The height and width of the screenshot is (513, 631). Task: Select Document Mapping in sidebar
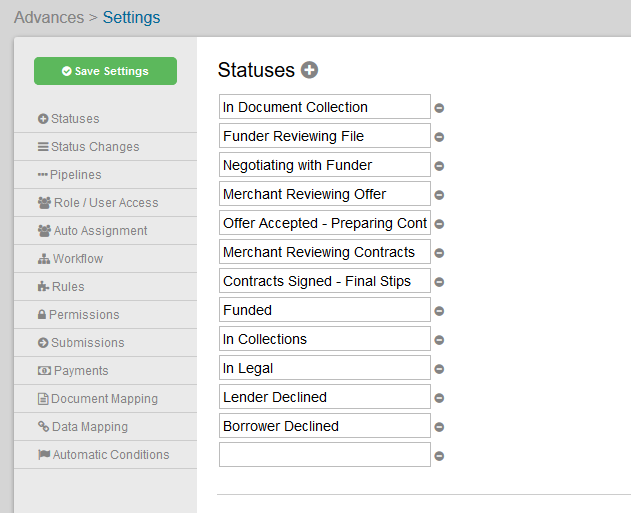pyautogui.click(x=105, y=398)
